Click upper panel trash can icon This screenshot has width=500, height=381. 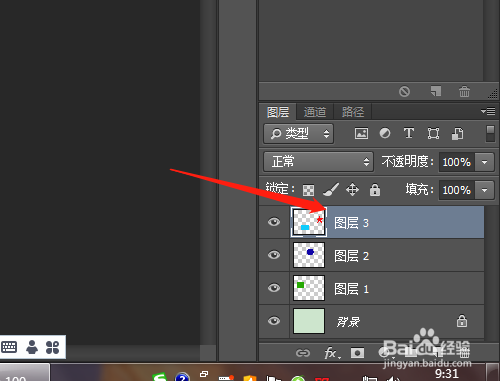[464, 91]
